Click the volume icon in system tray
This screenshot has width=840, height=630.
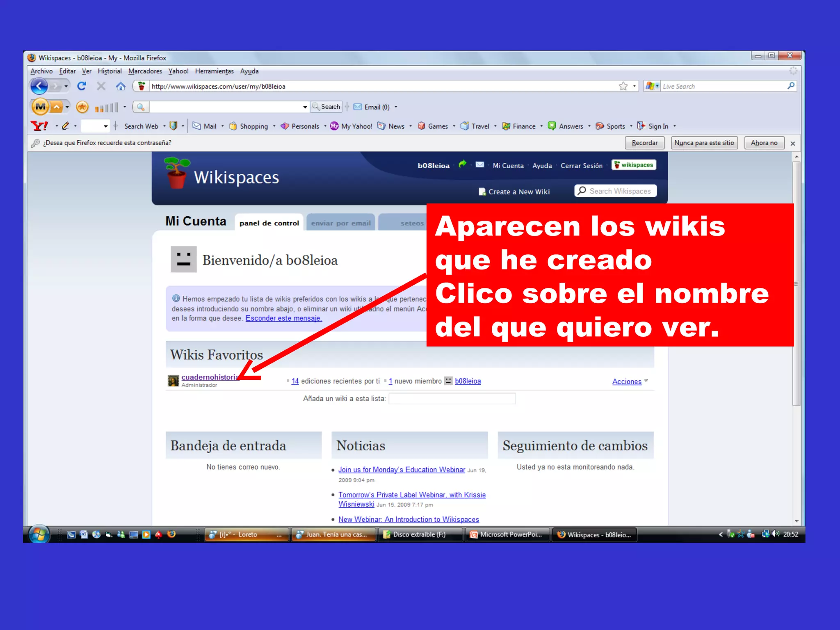click(x=775, y=534)
